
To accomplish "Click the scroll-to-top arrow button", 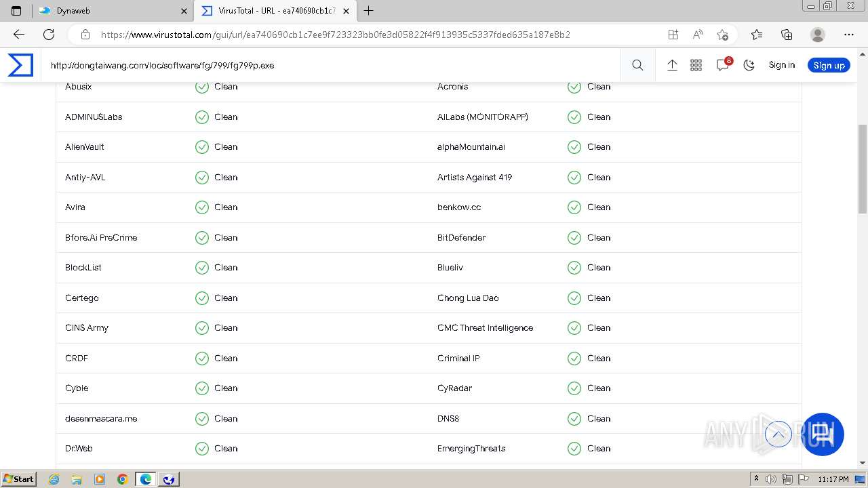I will click(778, 434).
